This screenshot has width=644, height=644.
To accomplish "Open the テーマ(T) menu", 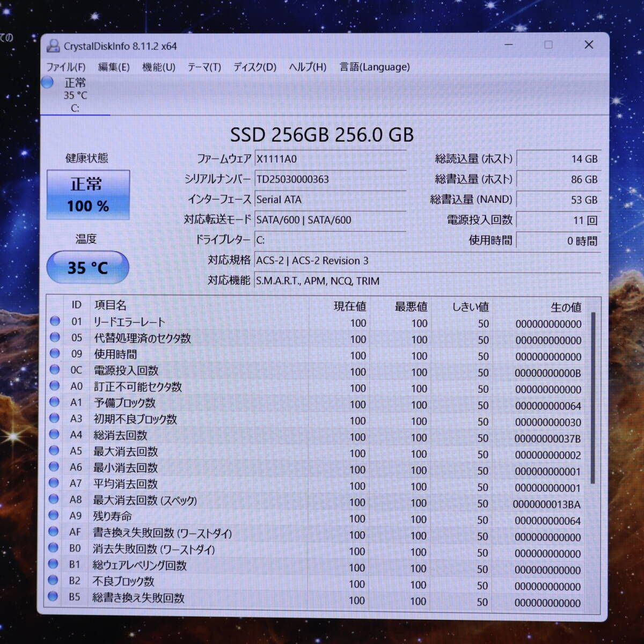I will pos(204,67).
